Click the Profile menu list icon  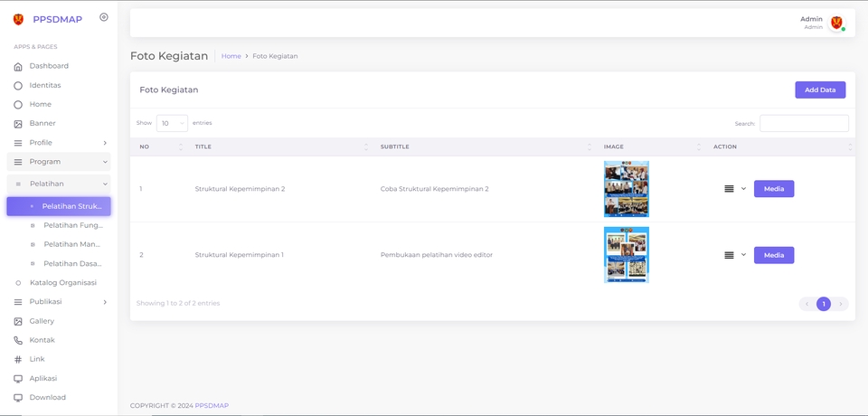18,143
